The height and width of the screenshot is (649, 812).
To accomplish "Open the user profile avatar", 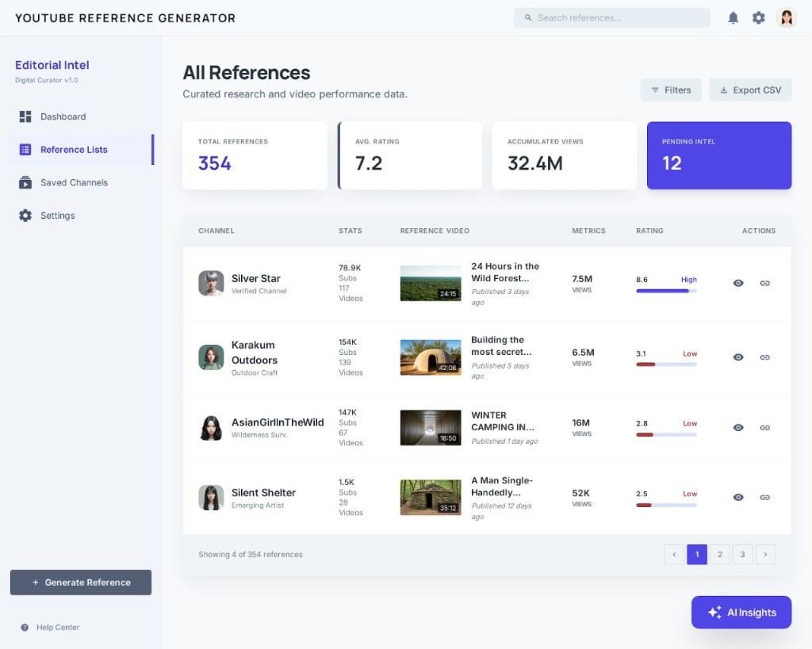I will [x=786, y=17].
